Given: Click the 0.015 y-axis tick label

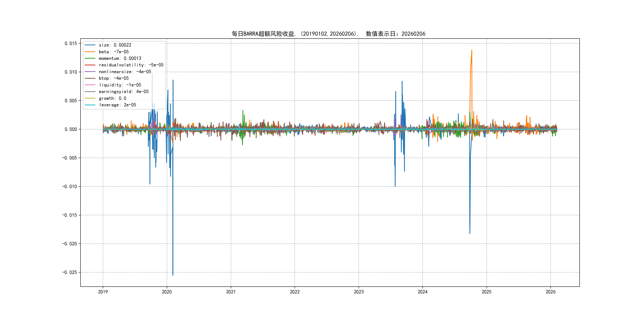Looking at the screenshot, I should click(71, 44).
